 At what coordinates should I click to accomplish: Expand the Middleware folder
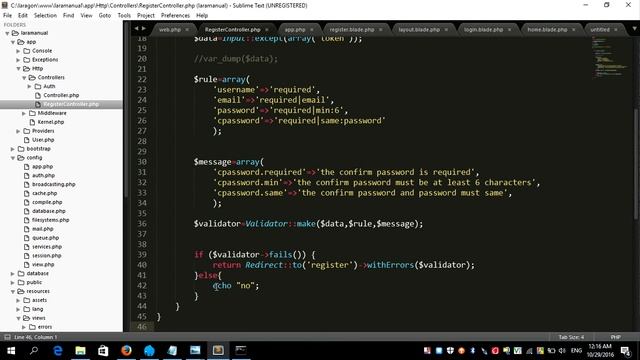click(x=24, y=113)
